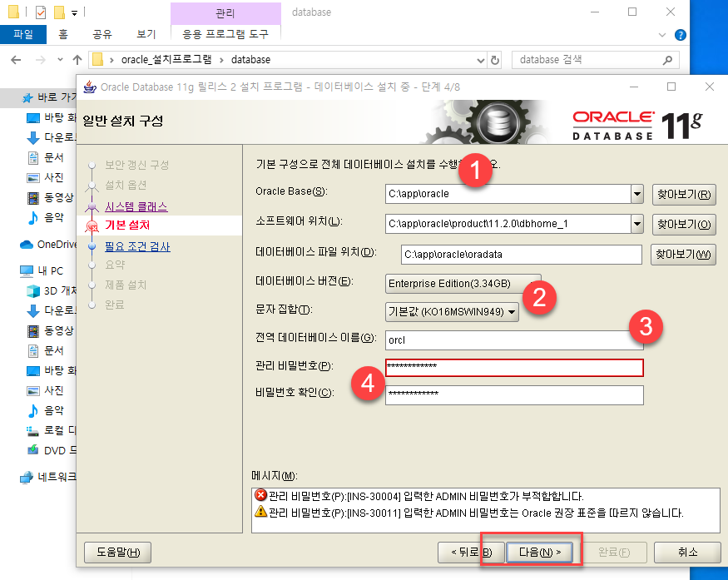This screenshot has width=728, height=580.
Task: Open the 필요 조건 검사 step link
Action: point(137,246)
